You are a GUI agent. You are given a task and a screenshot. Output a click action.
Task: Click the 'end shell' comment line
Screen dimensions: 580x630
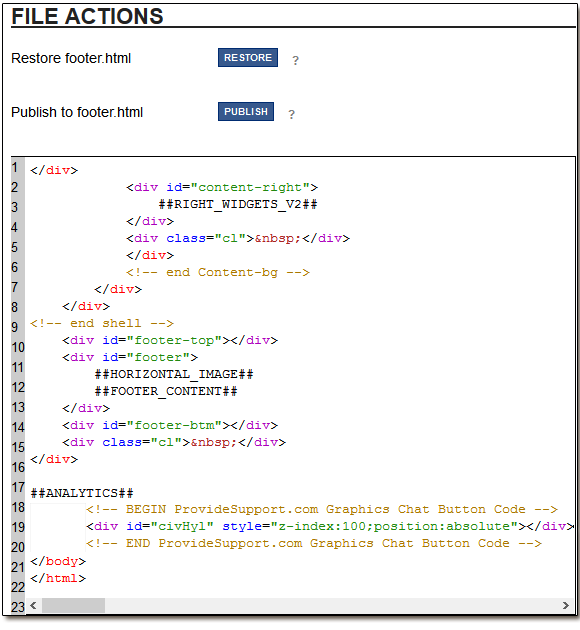[102, 323]
